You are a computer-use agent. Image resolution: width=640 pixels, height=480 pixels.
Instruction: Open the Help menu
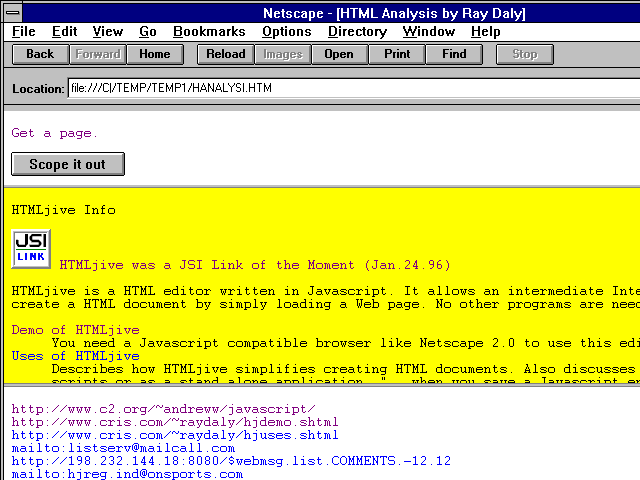coord(485,32)
